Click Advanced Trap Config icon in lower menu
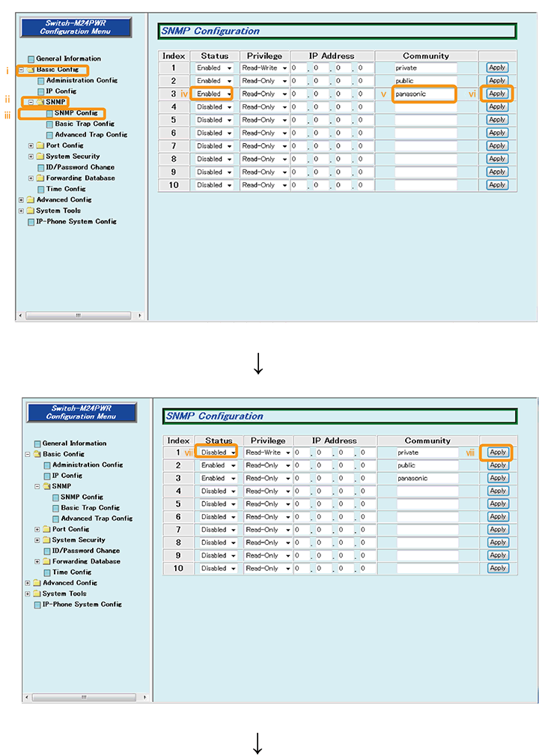539x756 pixels. pyautogui.click(x=55, y=518)
